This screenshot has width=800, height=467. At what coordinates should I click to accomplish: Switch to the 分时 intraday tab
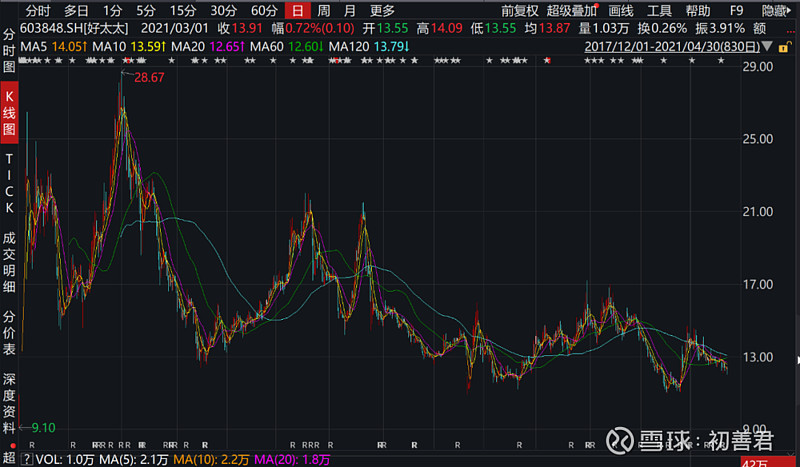coord(38,10)
